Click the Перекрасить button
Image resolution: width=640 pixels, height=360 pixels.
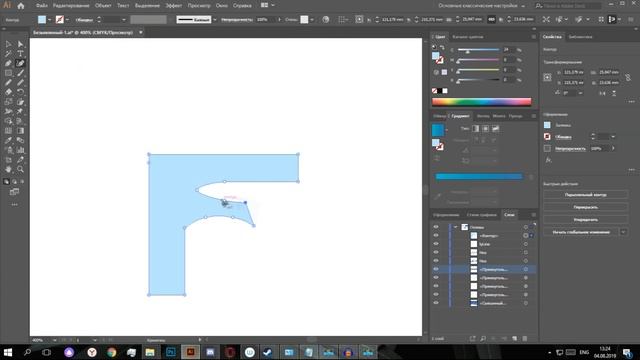coord(585,207)
